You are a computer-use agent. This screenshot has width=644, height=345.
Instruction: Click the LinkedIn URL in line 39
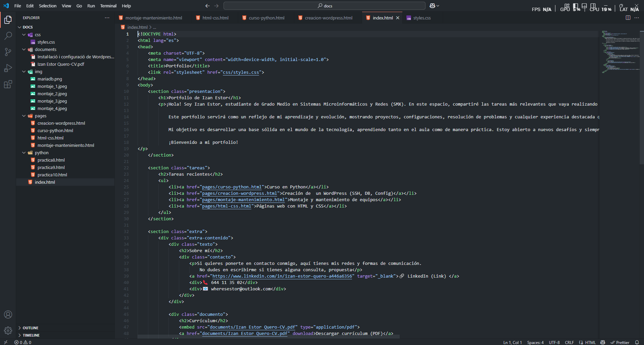point(282,276)
